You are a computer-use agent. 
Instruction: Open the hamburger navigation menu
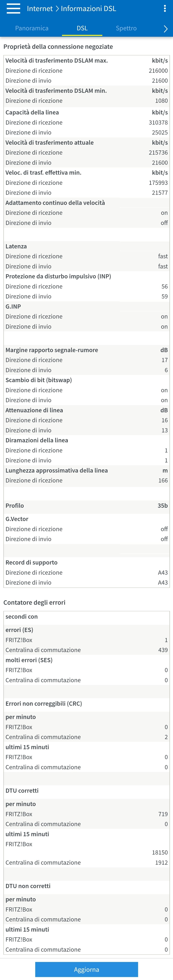click(13, 8)
